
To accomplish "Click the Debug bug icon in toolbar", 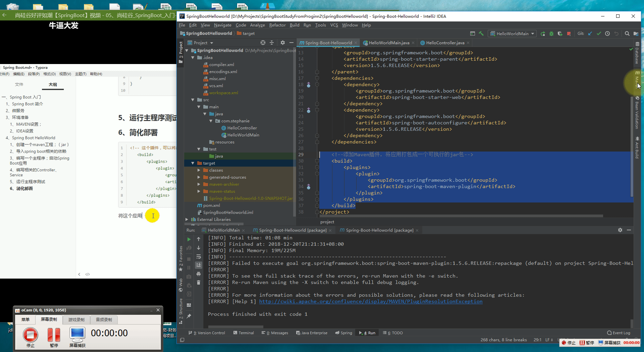I will (x=551, y=34).
